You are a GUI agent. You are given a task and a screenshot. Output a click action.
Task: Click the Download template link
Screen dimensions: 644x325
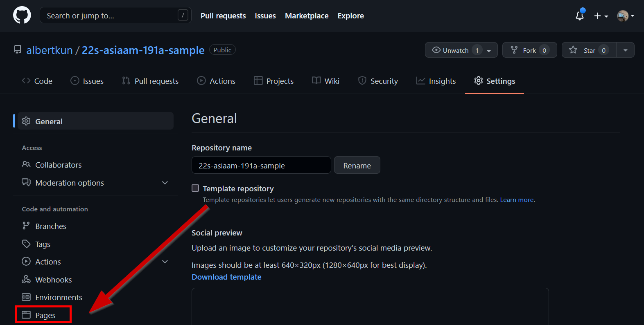pos(226,277)
